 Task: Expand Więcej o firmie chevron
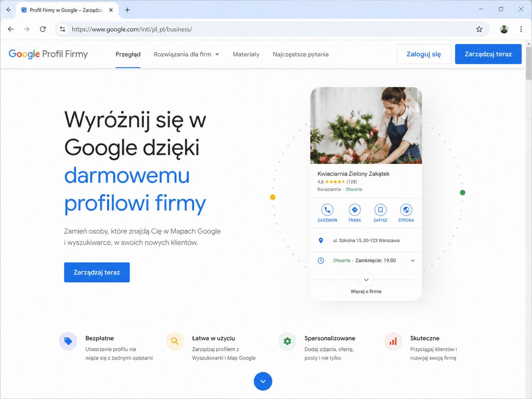tap(366, 280)
